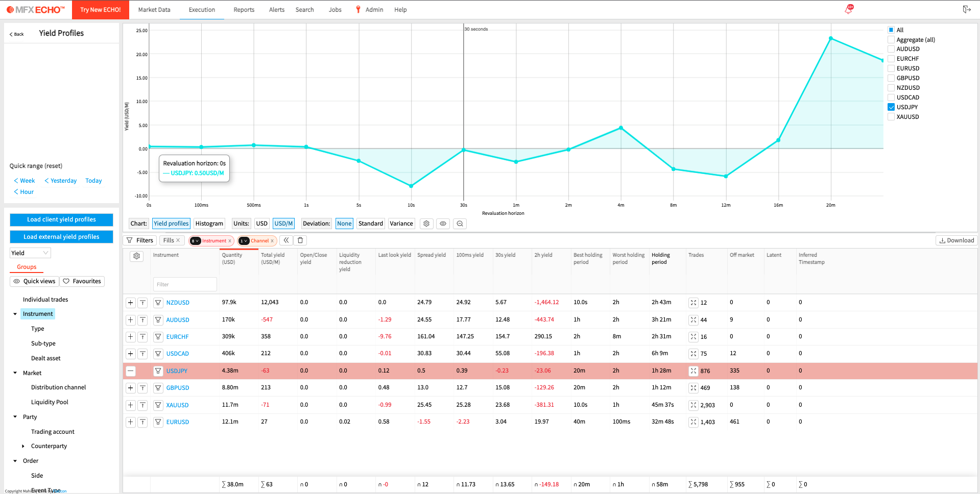Viewport: 980px width, 494px height.
Task: Switch to the Groups tab
Action: pyautogui.click(x=27, y=267)
